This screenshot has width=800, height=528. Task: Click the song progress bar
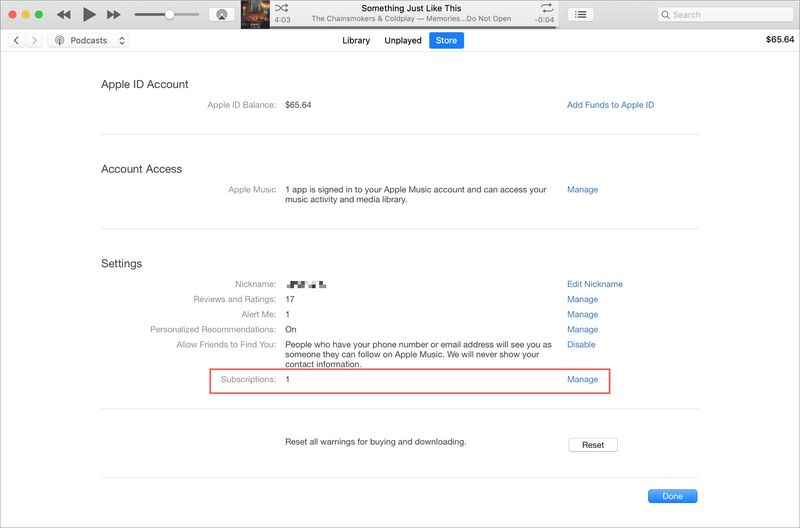(412, 28)
